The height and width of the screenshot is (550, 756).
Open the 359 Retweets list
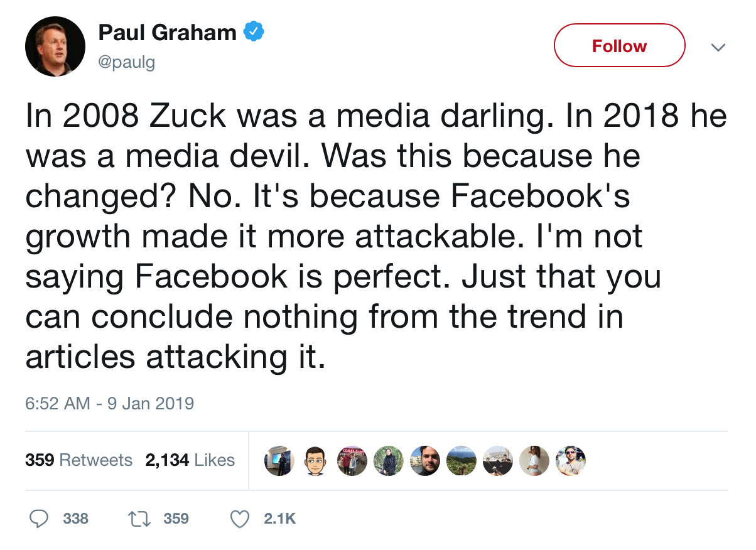[78, 460]
